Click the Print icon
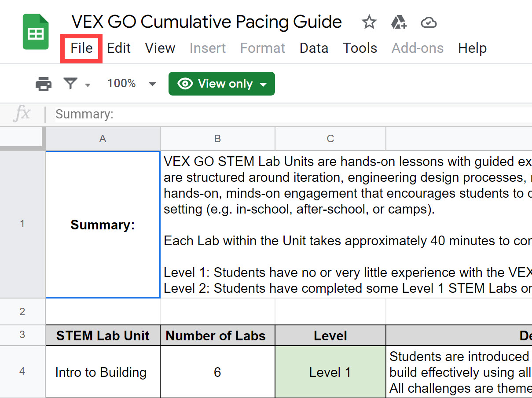The height and width of the screenshot is (398, 532). pos(43,84)
